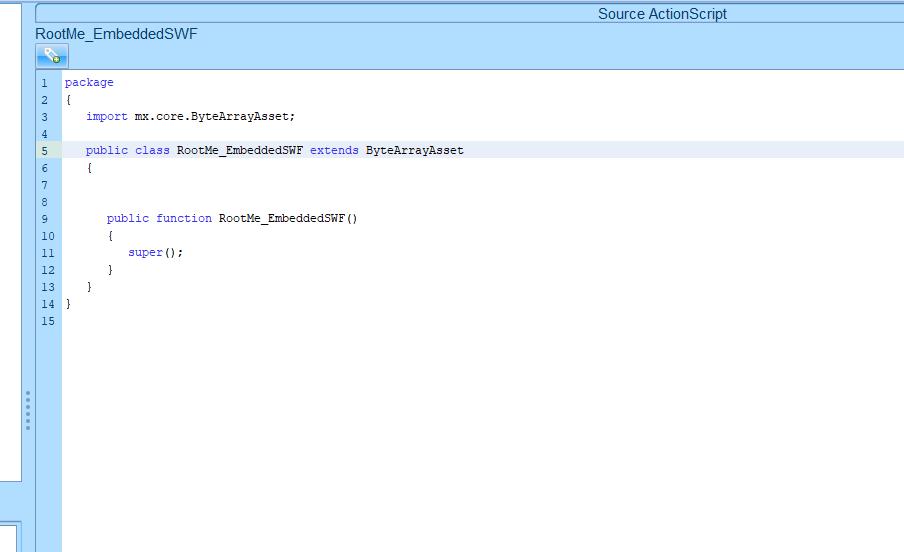904x552 pixels.
Task: Click 'public' keyword on line 9
Action: 127,219
